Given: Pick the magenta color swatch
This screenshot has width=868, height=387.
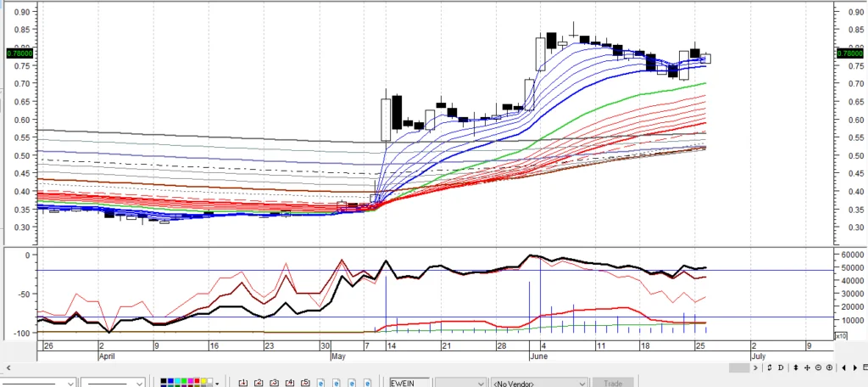Looking at the screenshot, I should [x=191, y=382].
